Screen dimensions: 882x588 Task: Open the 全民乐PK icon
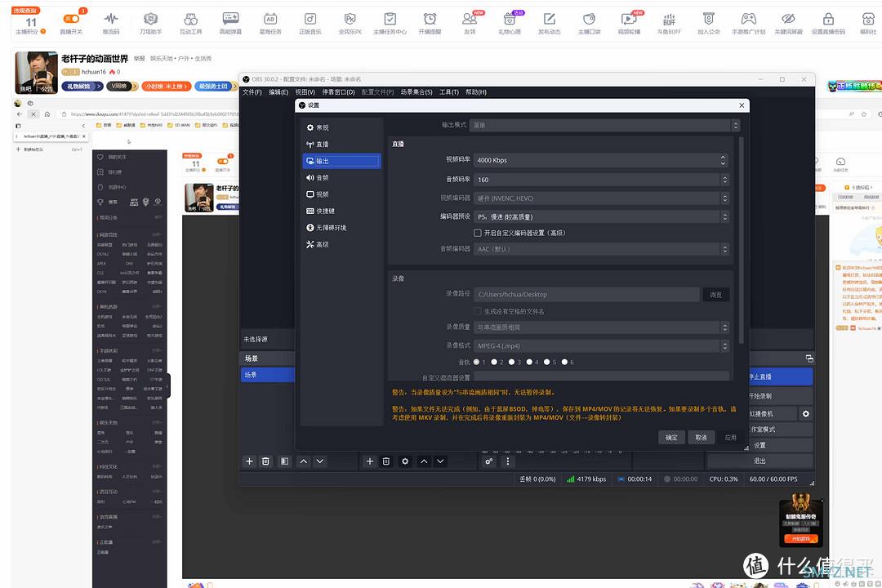[x=350, y=23]
